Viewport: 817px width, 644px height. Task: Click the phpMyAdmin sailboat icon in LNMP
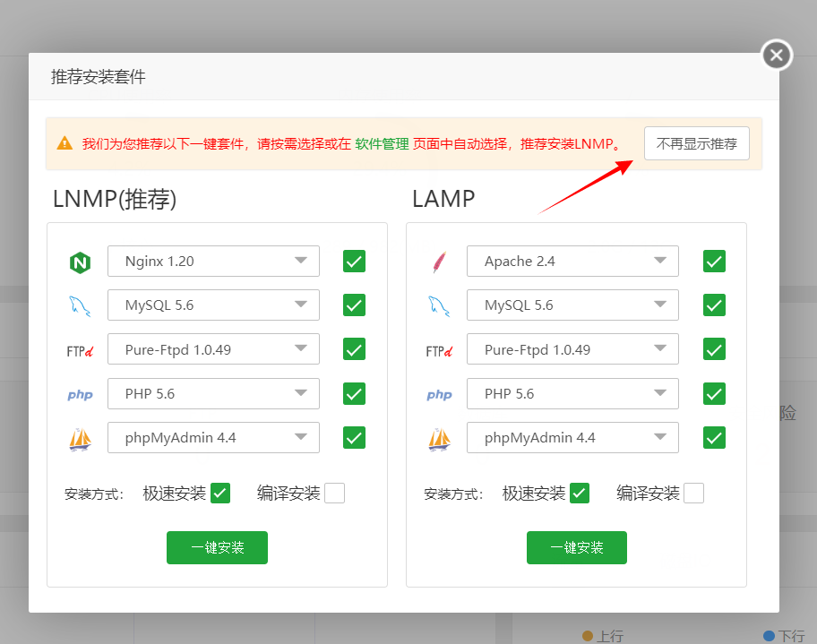click(x=81, y=439)
